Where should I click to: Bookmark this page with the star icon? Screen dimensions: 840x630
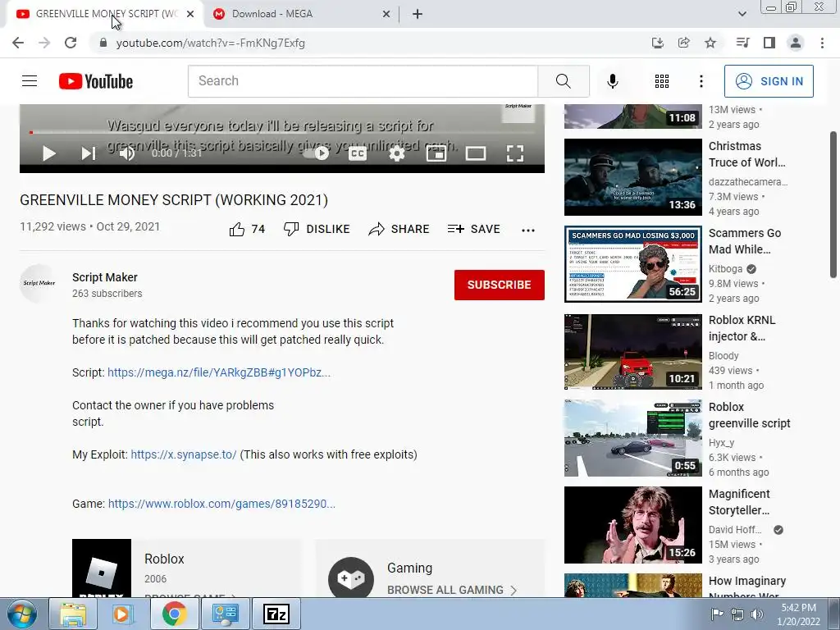point(710,43)
